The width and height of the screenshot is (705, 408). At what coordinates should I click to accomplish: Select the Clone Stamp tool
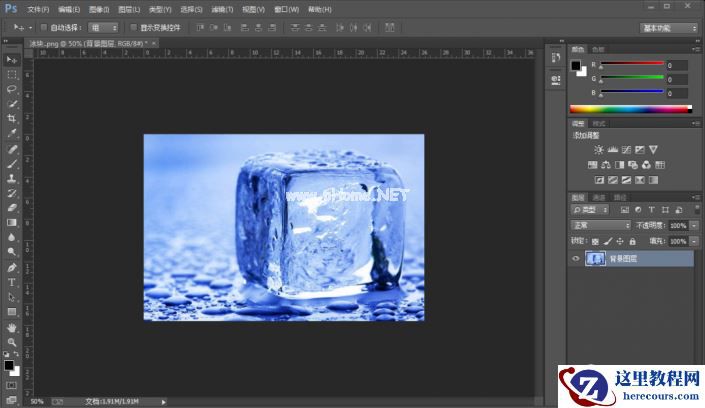click(12, 179)
